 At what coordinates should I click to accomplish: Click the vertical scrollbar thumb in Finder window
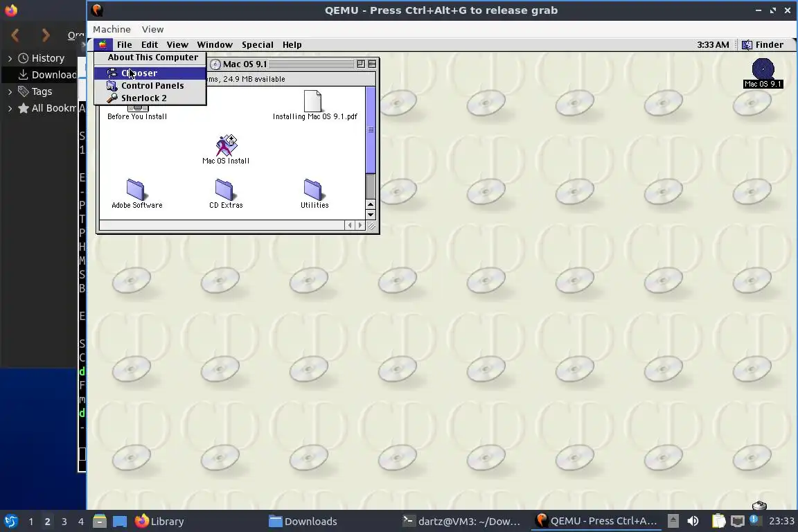(x=371, y=130)
